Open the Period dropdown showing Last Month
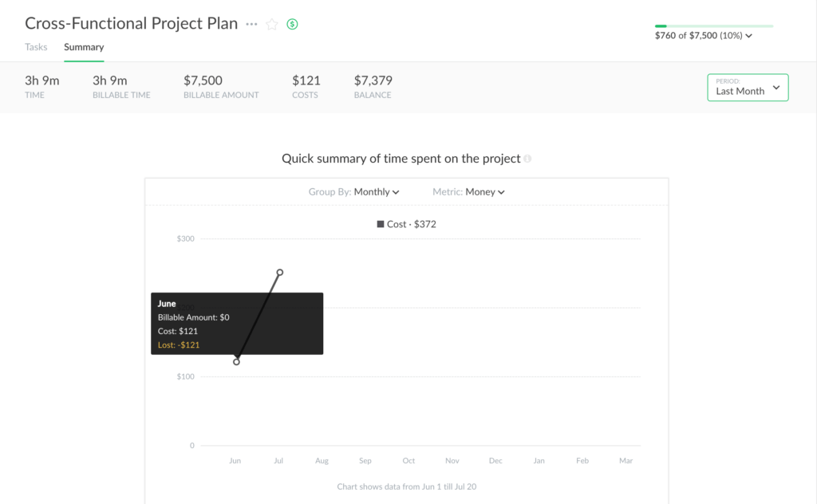817x504 pixels. [x=747, y=88]
